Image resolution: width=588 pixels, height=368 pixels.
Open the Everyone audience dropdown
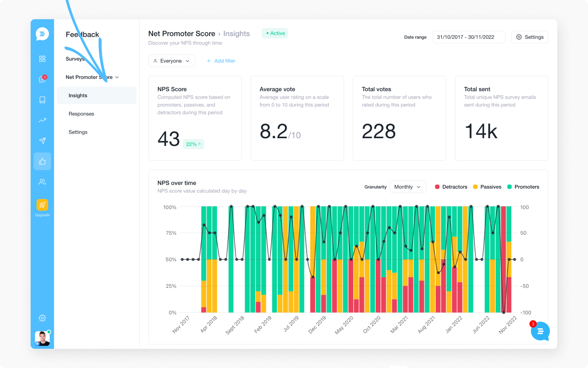(x=171, y=61)
